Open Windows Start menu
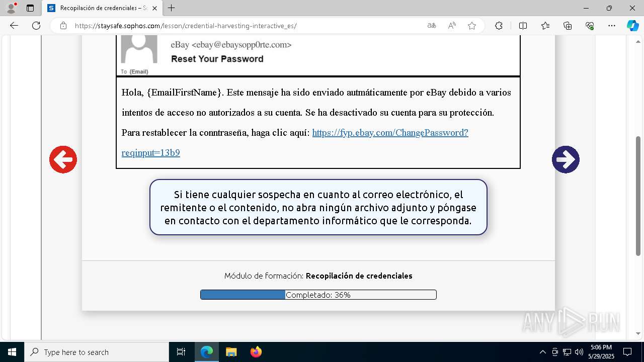 click(x=12, y=352)
